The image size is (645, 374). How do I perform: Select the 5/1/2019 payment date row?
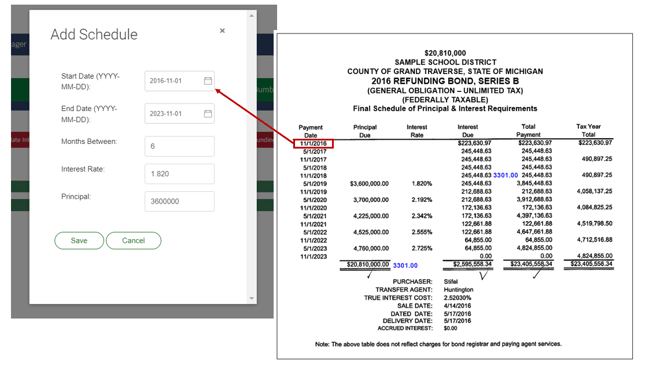[x=315, y=184]
